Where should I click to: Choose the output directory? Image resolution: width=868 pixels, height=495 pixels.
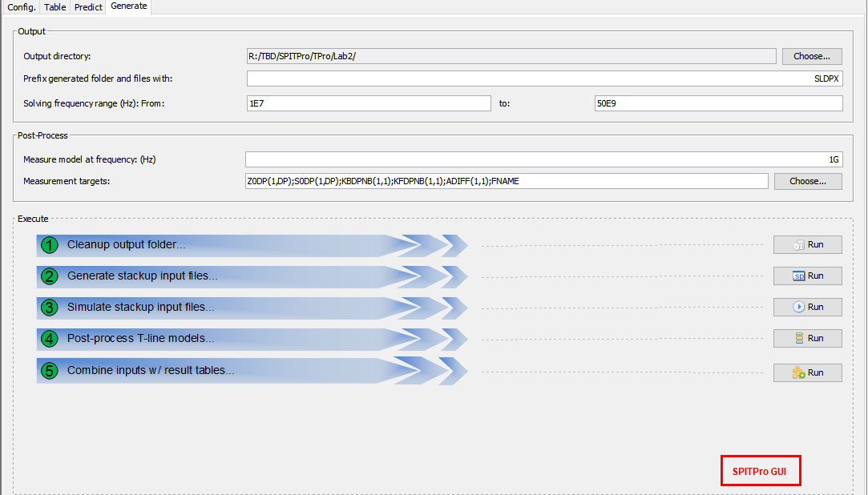tap(812, 56)
